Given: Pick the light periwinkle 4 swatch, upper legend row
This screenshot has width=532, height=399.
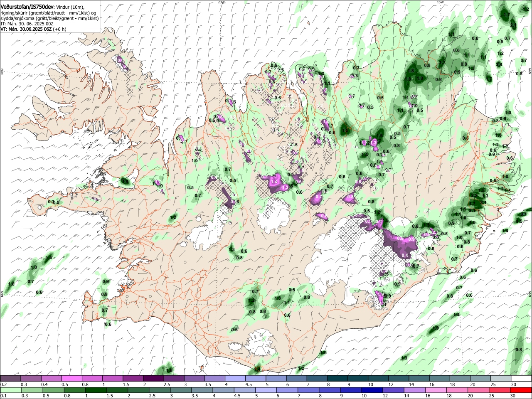Looking at the screenshot, I should pyautogui.click(x=235, y=379).
